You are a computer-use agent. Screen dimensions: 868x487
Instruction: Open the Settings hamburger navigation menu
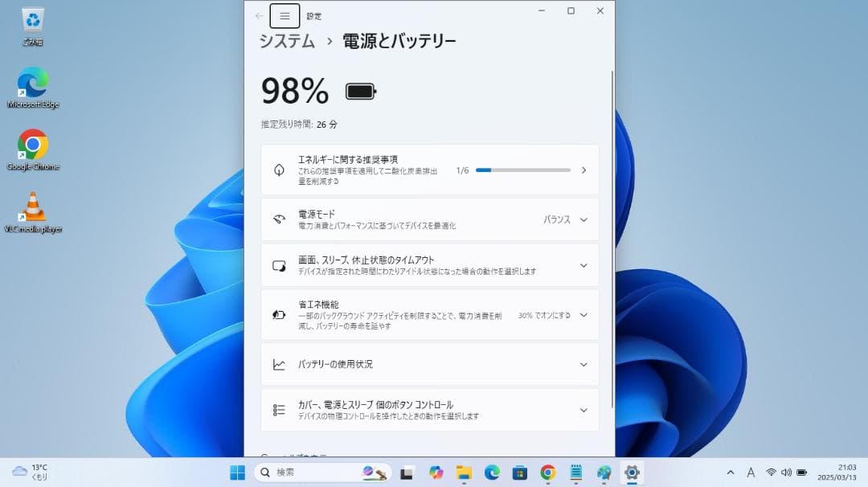point(285,15)
